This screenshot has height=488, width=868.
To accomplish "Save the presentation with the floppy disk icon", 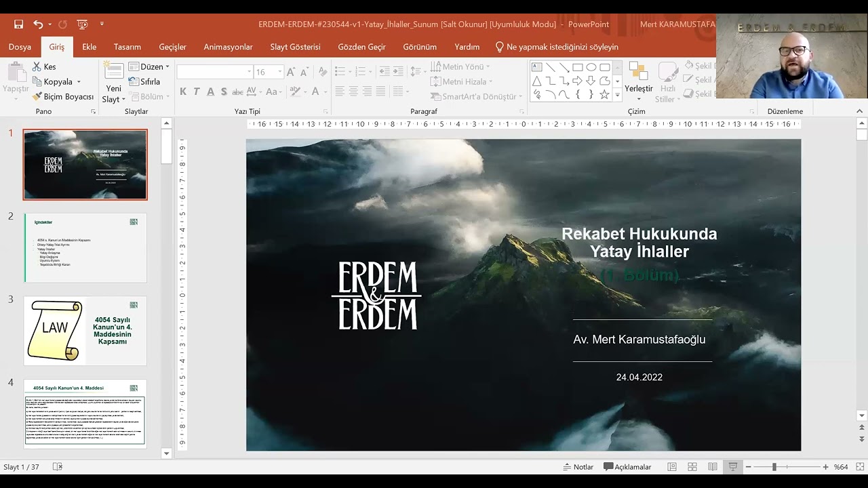I will pyautogui.click(x=18, y=24).
